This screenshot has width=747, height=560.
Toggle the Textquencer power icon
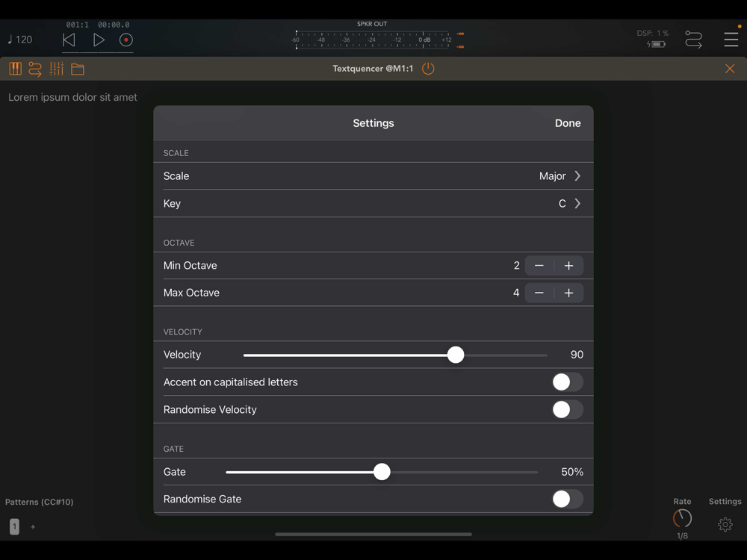click(428, 69)
